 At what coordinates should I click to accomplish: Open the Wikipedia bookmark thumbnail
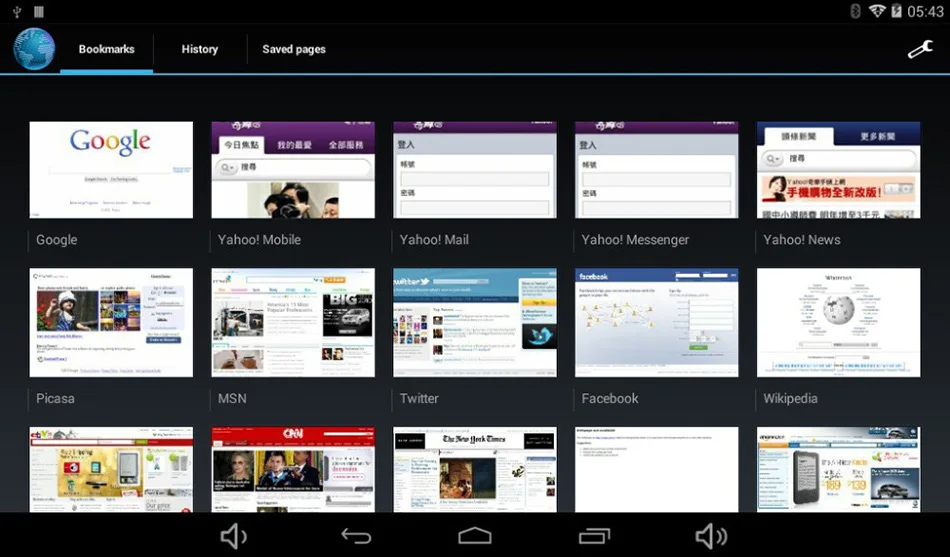point(839,322)
